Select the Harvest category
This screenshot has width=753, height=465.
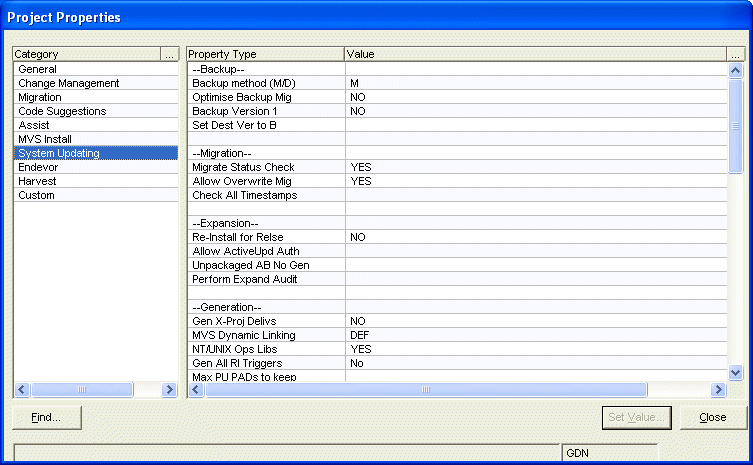pyautogui.click(x=37, y=181)
